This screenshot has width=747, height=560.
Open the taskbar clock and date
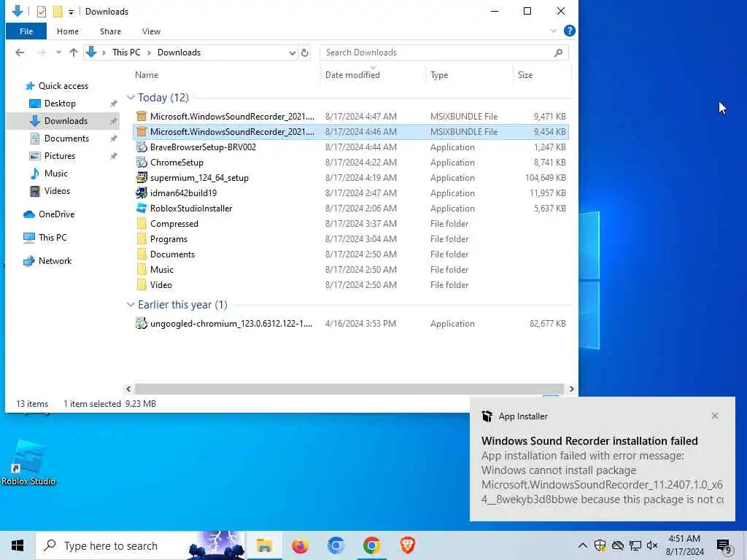coord(684,545)
